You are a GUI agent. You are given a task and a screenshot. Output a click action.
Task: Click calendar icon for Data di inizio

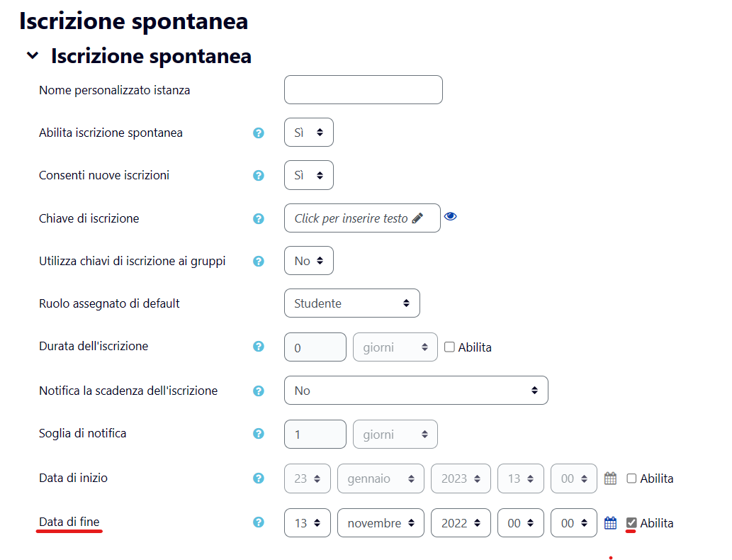pyautogui.click(x=611, y=478)
